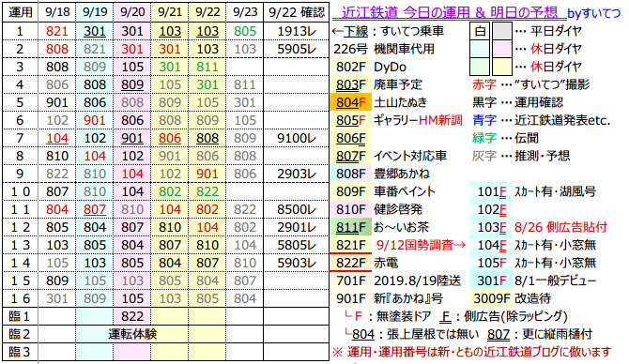Click the gray 平日ダイヤ legend swatch

click(502, 31)
